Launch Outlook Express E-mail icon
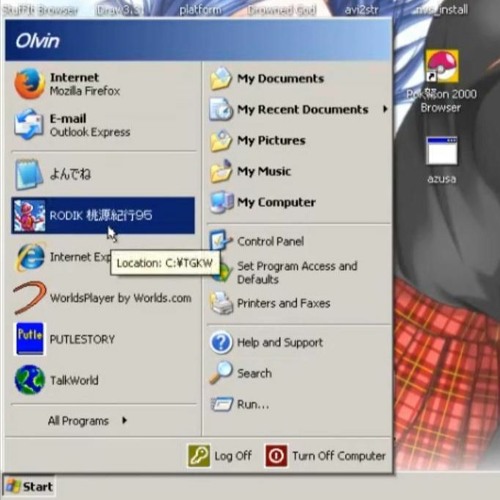 pos(29,124)
